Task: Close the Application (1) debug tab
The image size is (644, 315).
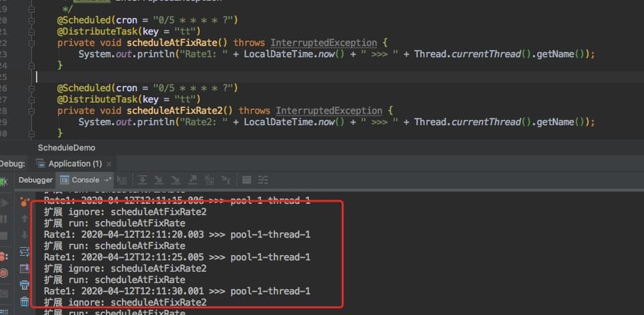Action: (x=109, y=164)
